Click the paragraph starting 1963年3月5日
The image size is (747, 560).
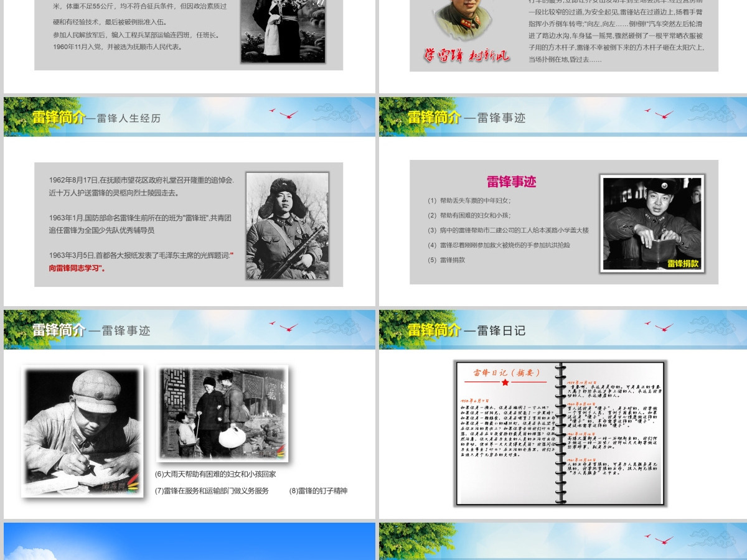point(142,261)
